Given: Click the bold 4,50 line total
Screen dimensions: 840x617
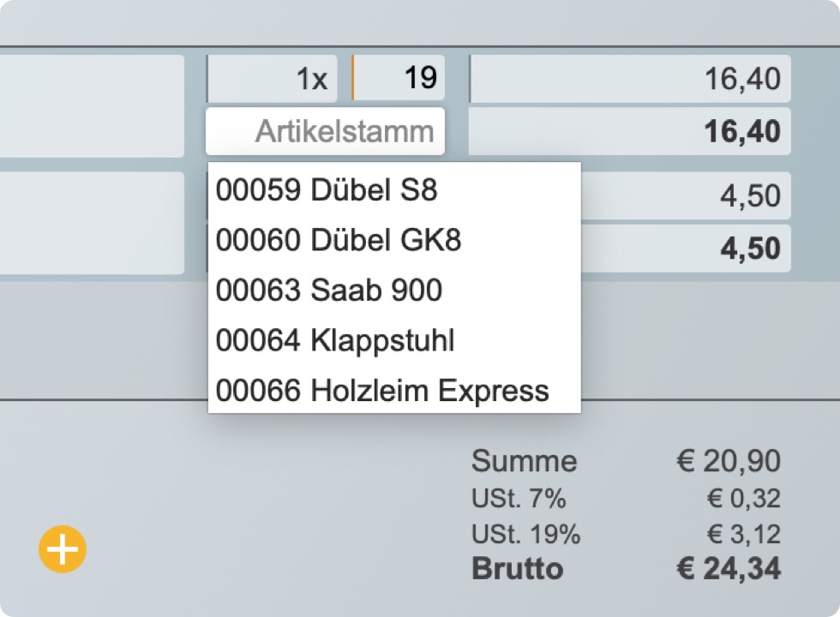Looking at the screenshot, I should 686,249.
